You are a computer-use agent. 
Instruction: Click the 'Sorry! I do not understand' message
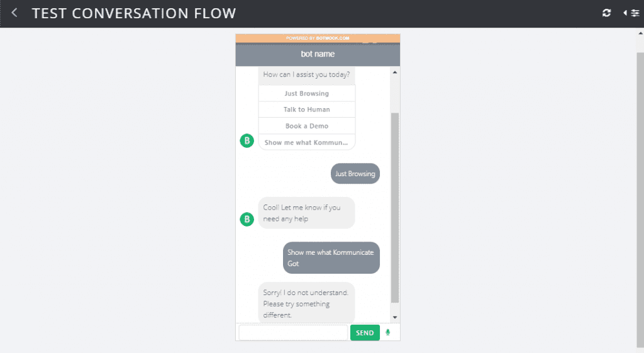[306, 303]
